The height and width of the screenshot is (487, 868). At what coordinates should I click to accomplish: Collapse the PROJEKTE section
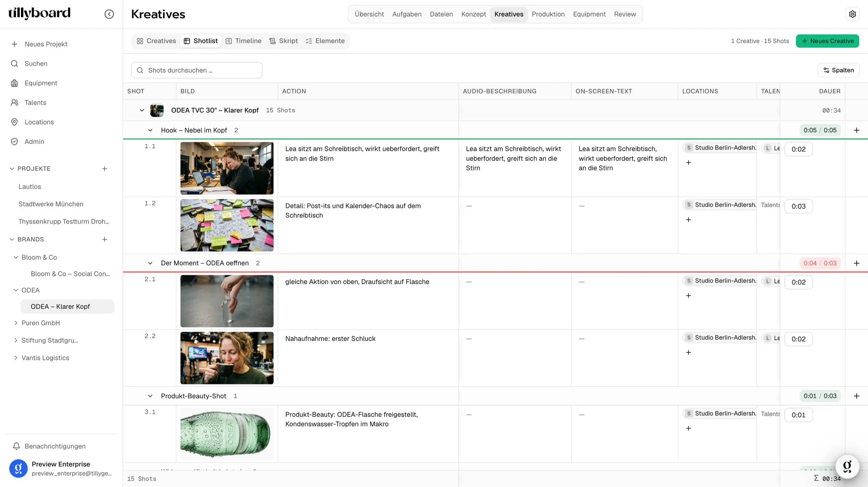[x=12, y=169]
